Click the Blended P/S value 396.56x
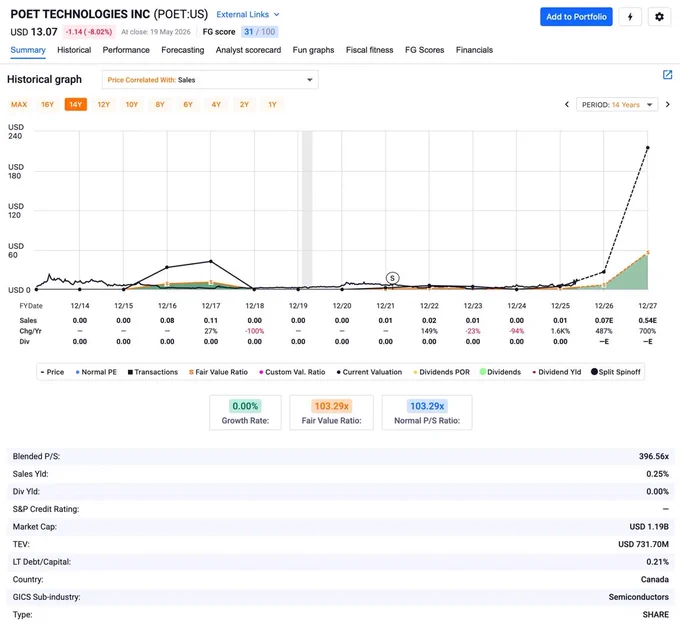This screenshot has height=630, width=680. 654,457
